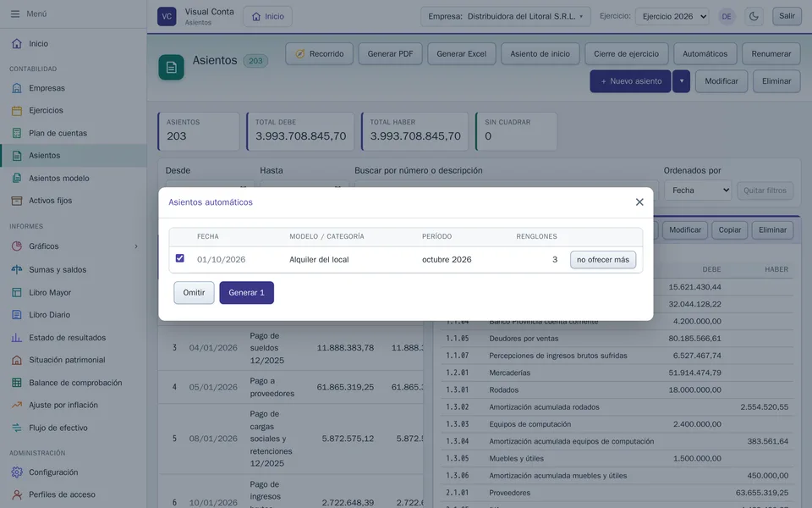The height and width of the screenshot is (508, 812).
Task: Click the Asientos 203 summary card
Action: point(199,132)
